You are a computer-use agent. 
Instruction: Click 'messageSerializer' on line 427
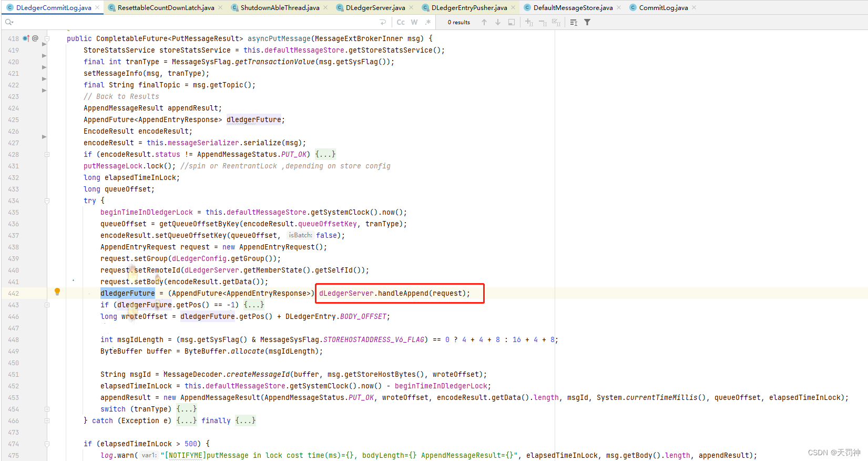coord(203,143)
